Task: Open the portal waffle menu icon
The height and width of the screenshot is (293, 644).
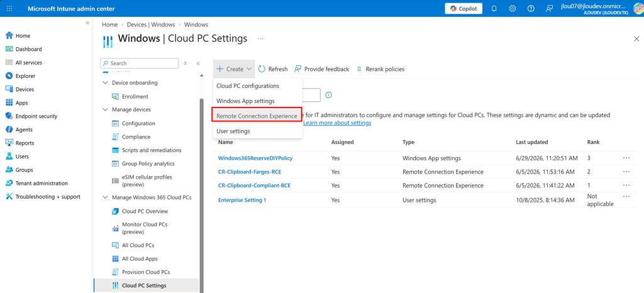Action: pyautogui.click(x=9, y=9)
